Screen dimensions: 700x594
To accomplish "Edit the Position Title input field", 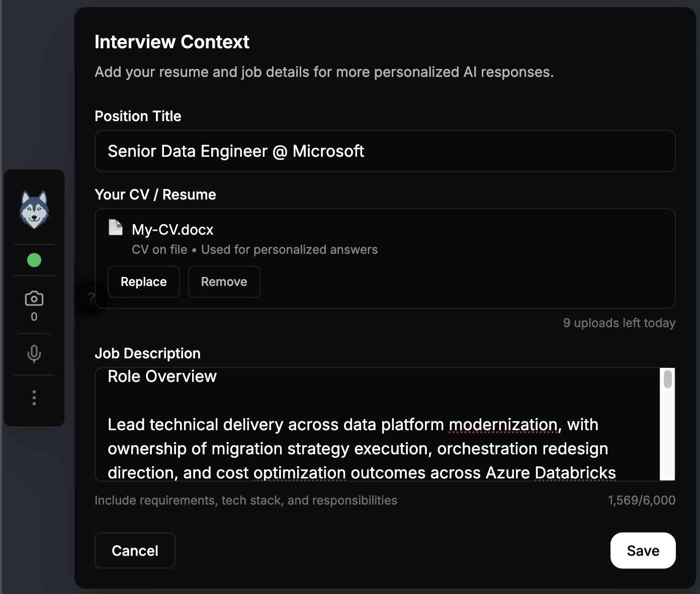I will 385,151.
